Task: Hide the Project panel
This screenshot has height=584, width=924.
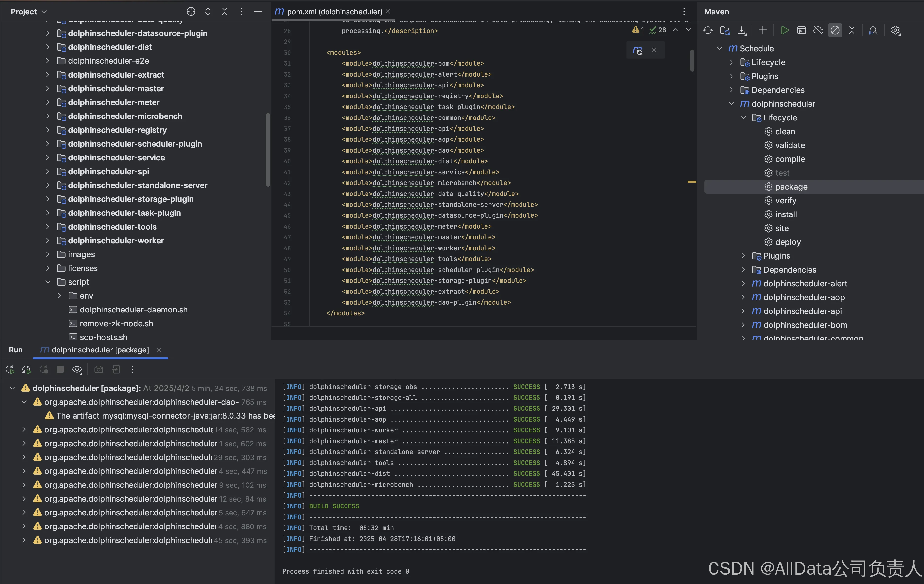Action: [x=258, y=12]
